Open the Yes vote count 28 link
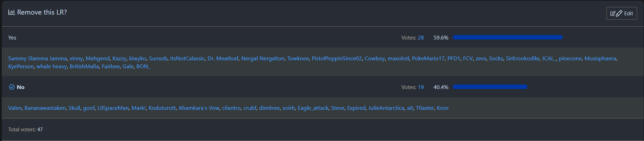 (421, 38)
